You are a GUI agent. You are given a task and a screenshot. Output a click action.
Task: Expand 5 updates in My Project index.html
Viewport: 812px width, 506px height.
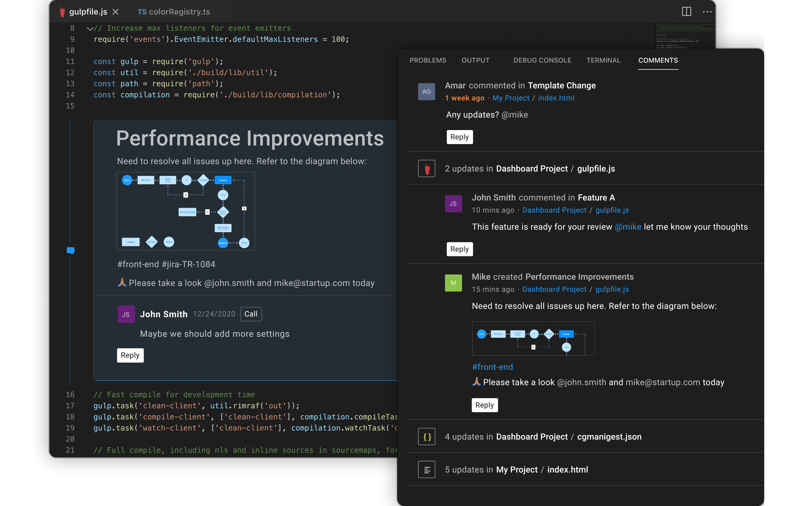[516, 469]
